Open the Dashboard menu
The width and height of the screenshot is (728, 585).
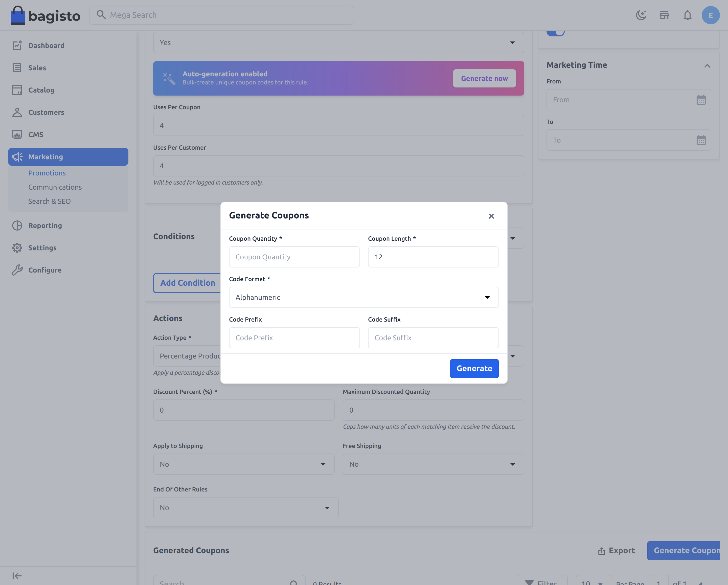point(68,46)
